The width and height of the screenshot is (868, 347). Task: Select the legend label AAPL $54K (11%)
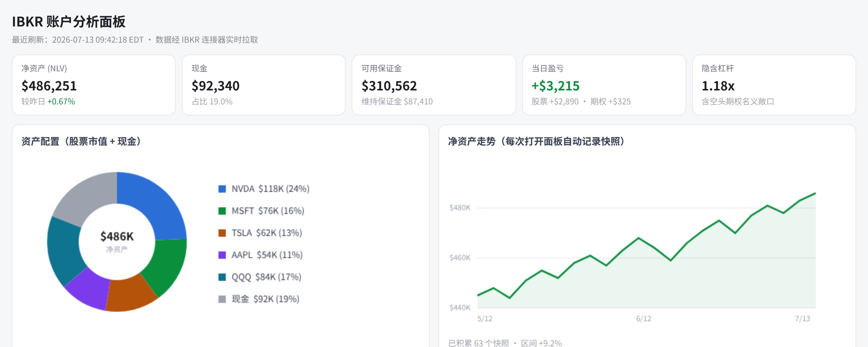click(267, 255)
